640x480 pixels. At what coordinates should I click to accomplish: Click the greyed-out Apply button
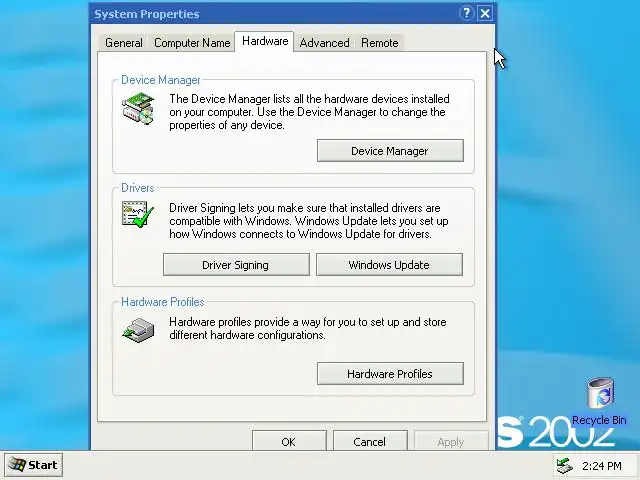click(x=451, y=441)
